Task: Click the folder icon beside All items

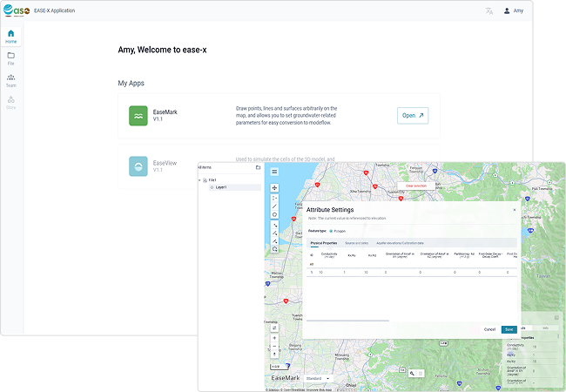Action: pyautogui.click(x=258, y=167)
